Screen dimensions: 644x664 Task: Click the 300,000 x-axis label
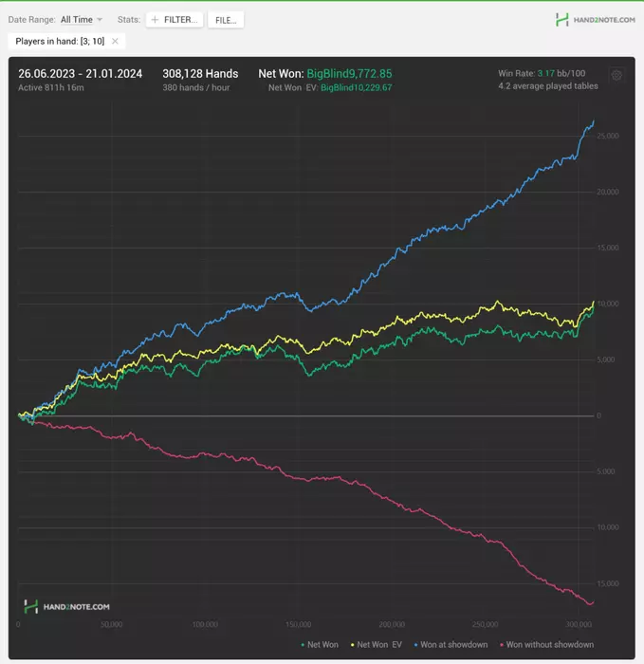point(579,624)
